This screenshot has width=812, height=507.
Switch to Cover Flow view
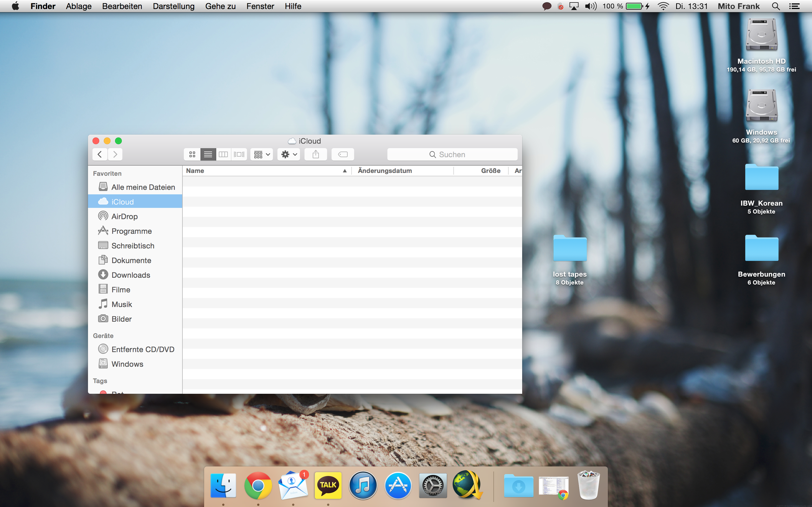click(239, 154)
